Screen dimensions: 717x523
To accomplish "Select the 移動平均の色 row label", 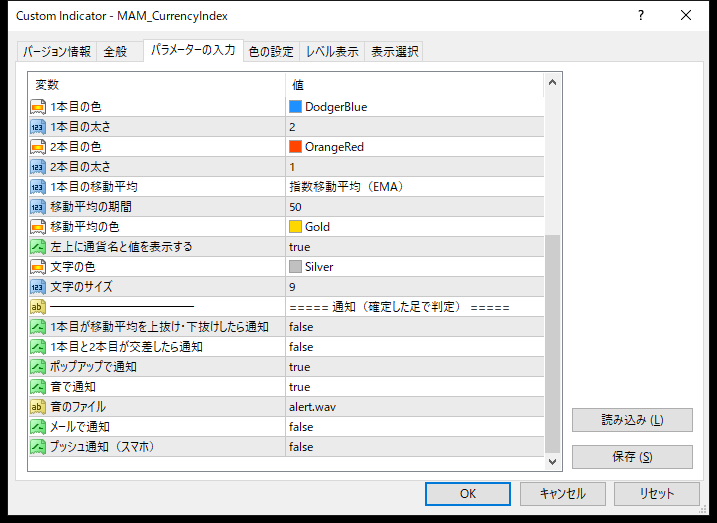I will coord(85,227).
